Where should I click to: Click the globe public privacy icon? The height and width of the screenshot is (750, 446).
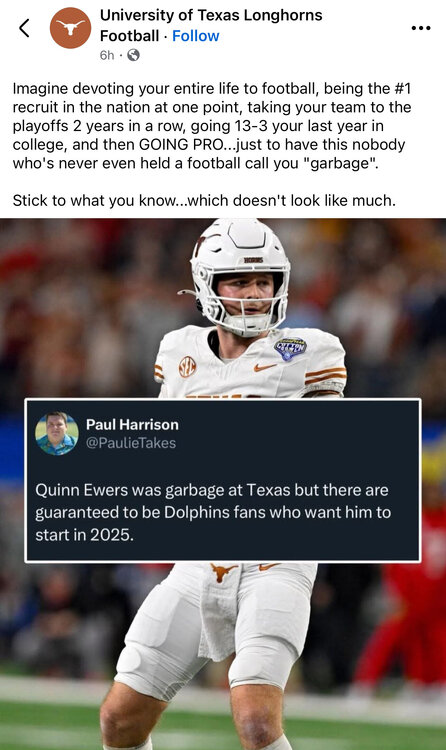[134, 55]
